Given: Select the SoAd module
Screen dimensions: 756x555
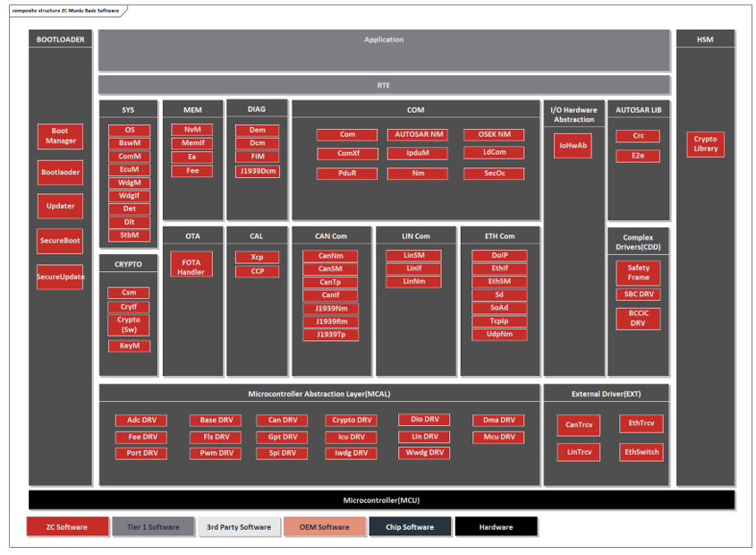Looking at the screenshot, I should coord(499,308).
